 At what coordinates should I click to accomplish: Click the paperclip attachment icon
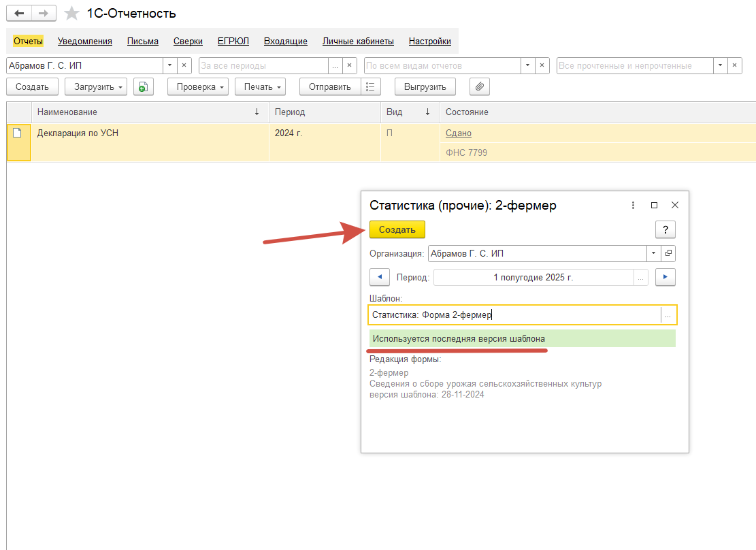(480, 86)
